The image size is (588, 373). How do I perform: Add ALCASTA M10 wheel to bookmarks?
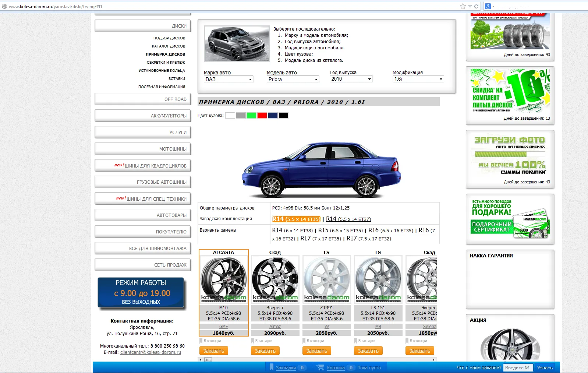click(210, 341)
